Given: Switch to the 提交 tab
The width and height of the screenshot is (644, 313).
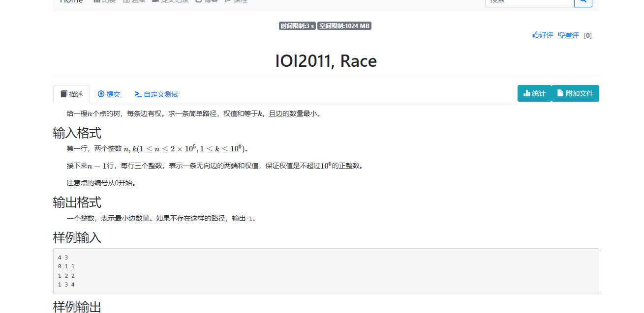Looking at the screenshot, I should 109,94.
